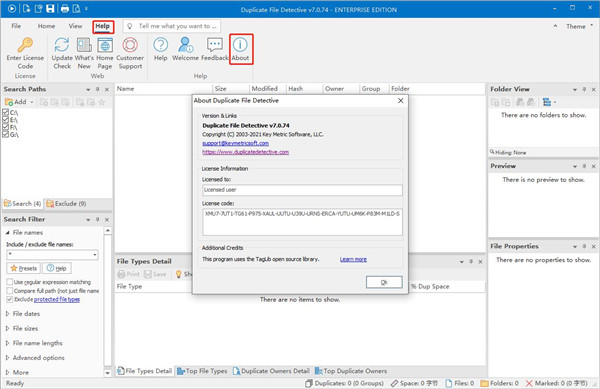Screen dimensions: 600x389
Task: Send Feedback
Action: point(215,49)
